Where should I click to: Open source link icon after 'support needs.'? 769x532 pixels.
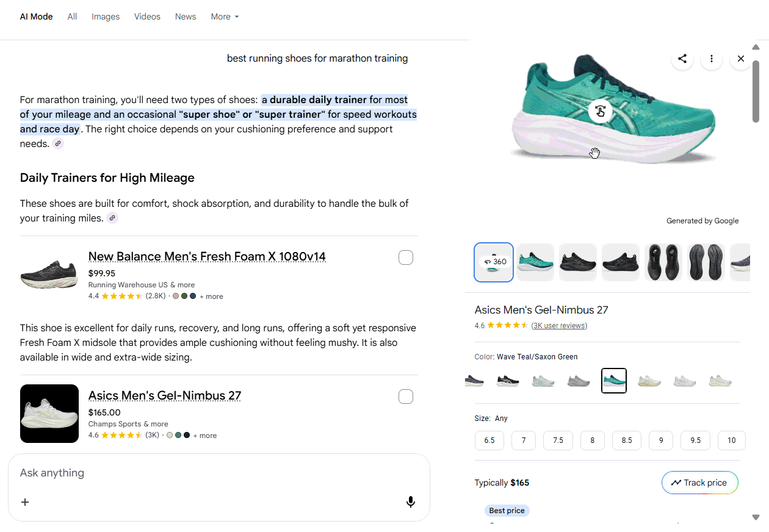58,144
